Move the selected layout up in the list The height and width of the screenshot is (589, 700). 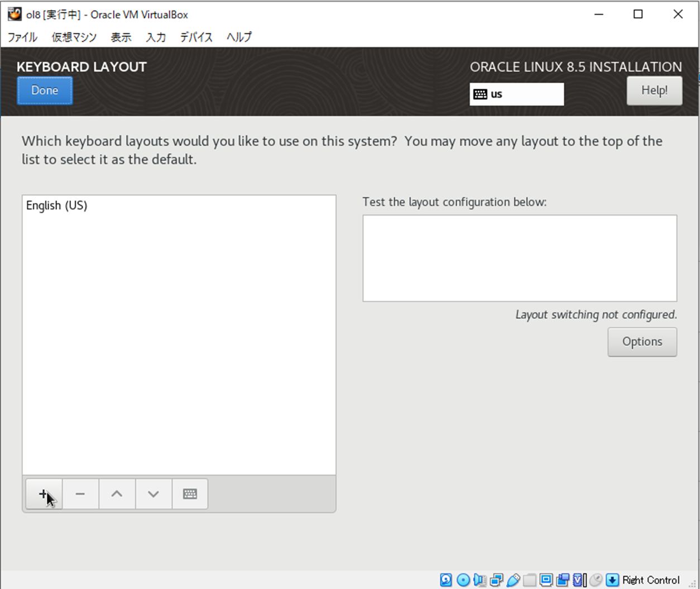pos(117,494)
